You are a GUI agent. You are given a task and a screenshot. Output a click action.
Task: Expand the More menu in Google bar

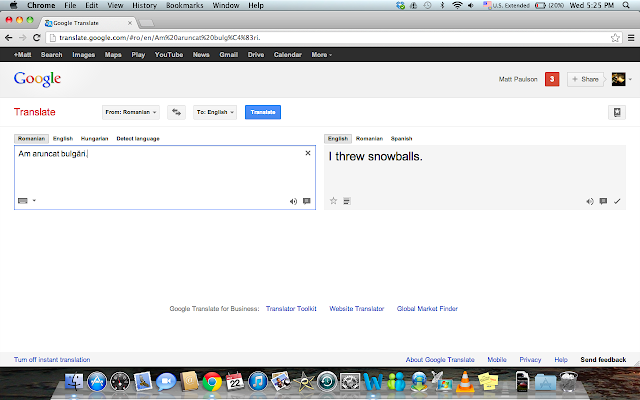[322, 55]
